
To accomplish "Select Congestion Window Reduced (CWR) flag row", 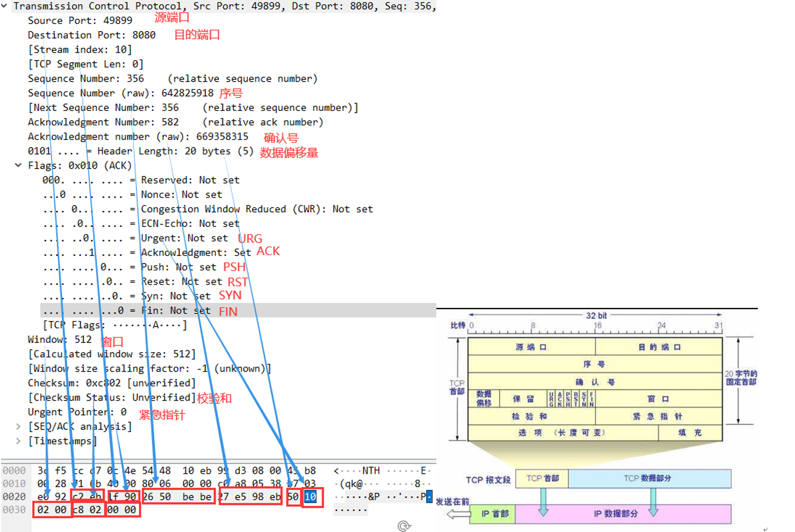I will [x=208, y=209].
